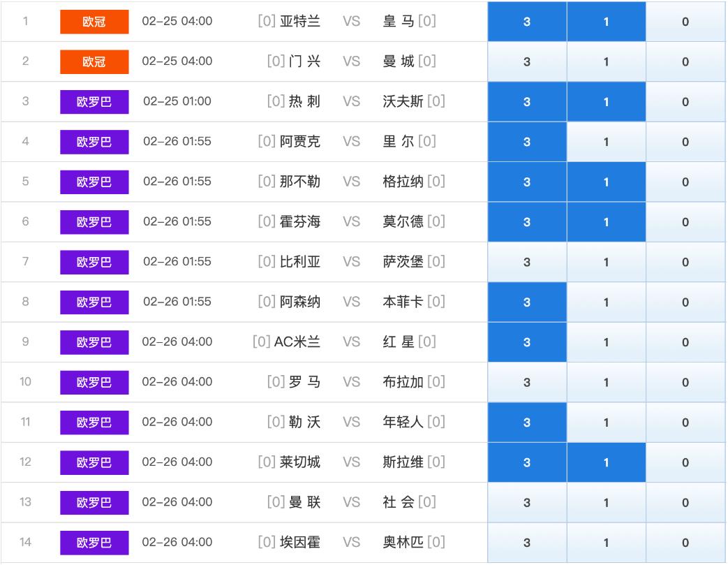Select option 3 for 曼联 vs 社会

click(x=527, y=502)
